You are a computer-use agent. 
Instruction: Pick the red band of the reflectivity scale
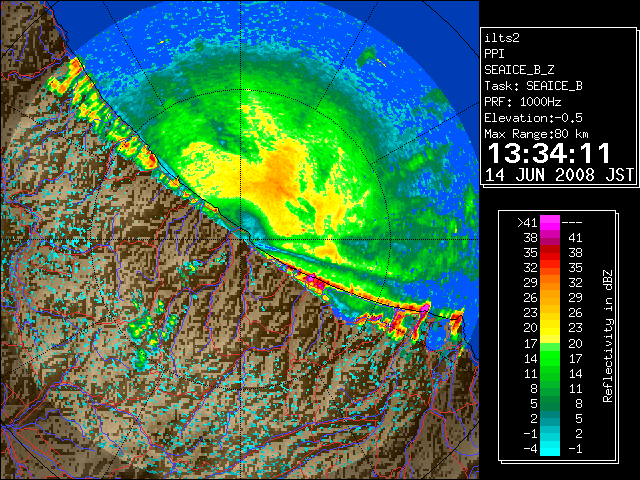pos(550,253)
